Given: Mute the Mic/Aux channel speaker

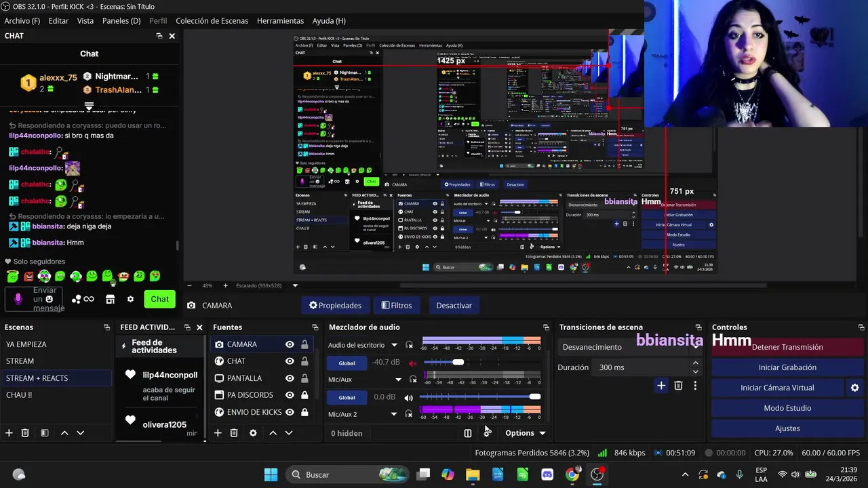Looking at the screenshot, I should (409, 397).
